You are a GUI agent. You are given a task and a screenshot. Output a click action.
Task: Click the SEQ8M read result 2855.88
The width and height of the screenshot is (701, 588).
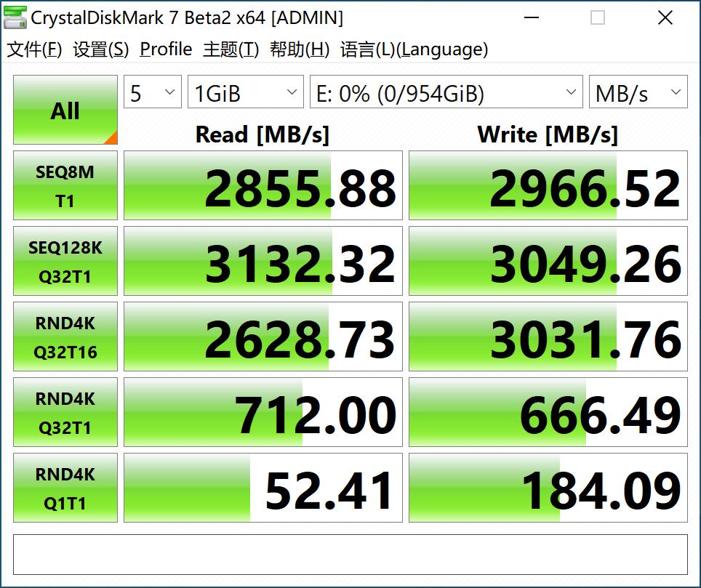point(263,185)
